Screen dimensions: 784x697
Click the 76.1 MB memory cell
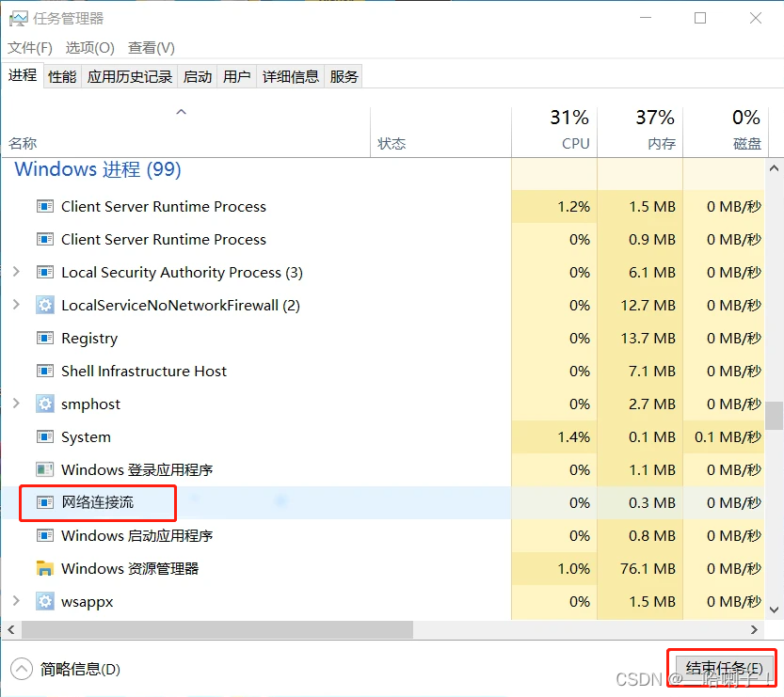640,568
